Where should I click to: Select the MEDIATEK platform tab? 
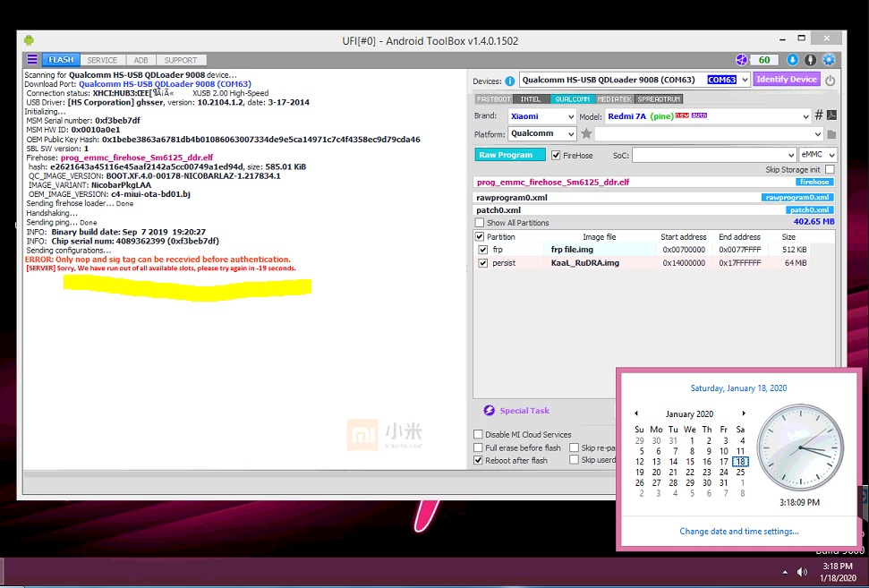click(x=615, y=99)
